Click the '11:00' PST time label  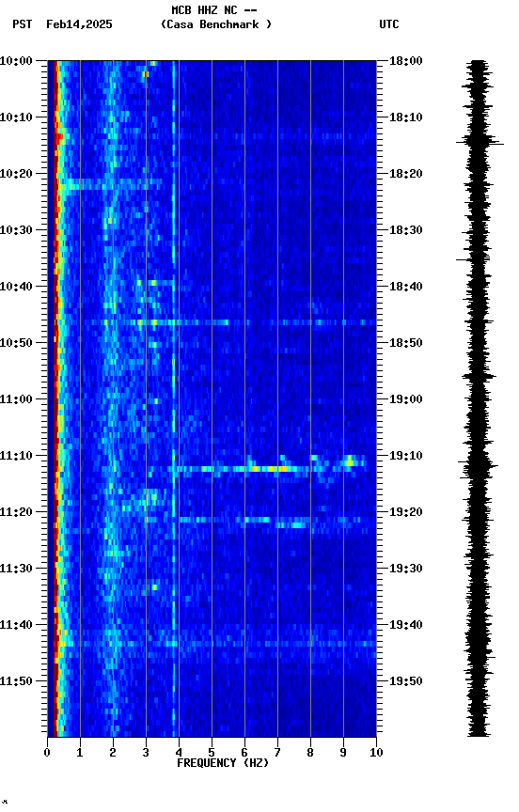(16, 399)
